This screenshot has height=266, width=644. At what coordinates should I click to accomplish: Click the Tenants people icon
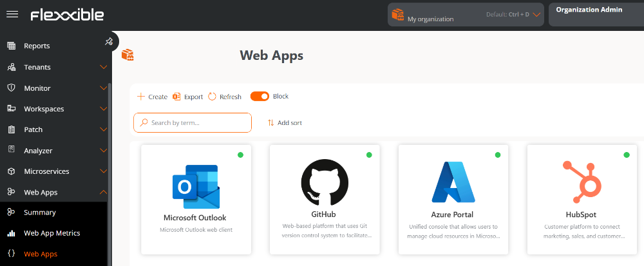point(12,67)
